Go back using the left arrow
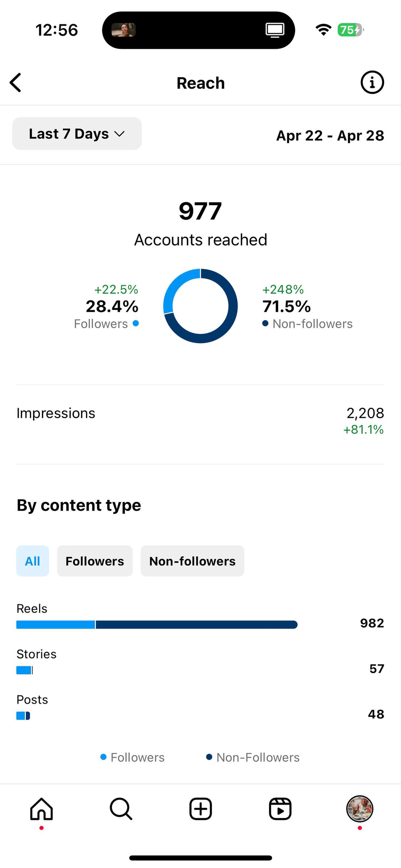 15,82
